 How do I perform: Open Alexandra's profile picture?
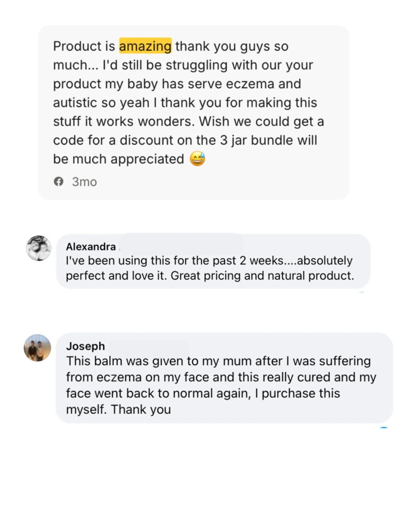37,247
